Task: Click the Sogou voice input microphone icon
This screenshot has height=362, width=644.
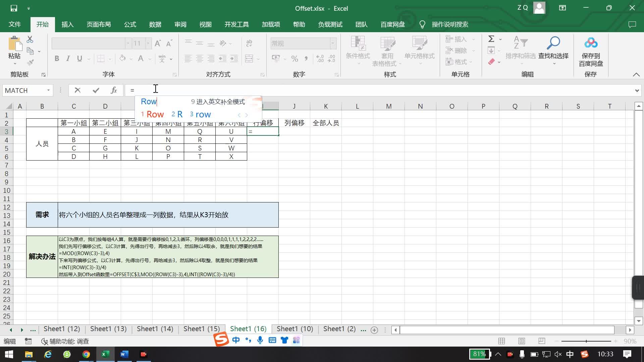Action: point(260,340)
